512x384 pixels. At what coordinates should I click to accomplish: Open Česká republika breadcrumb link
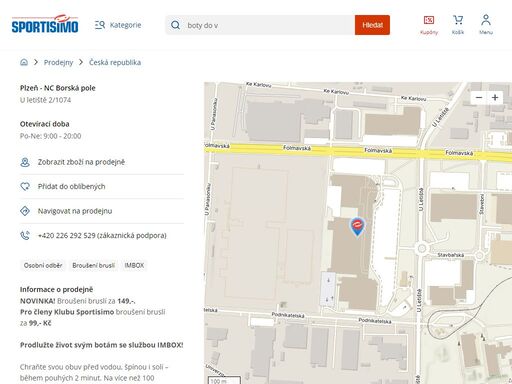[115, 62]
